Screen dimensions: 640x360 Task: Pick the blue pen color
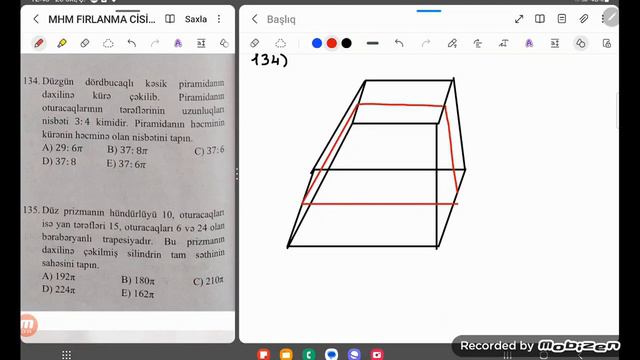(317, 43)
